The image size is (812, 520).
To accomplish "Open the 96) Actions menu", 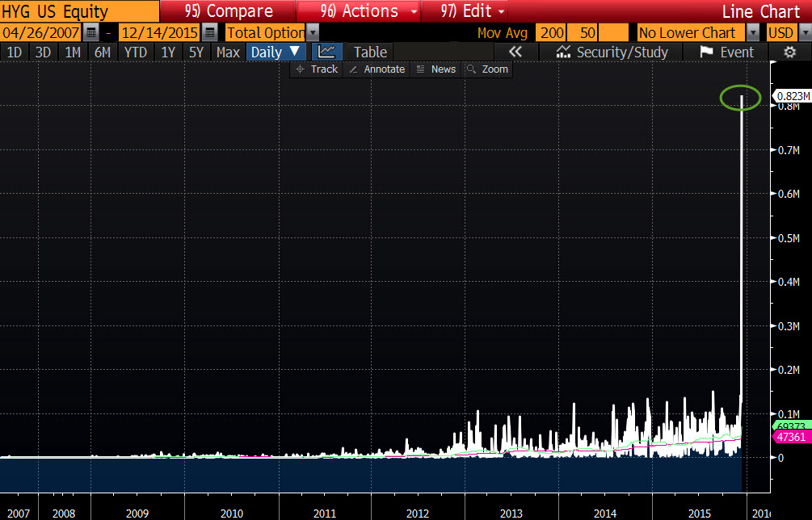I will click(360, 11).
